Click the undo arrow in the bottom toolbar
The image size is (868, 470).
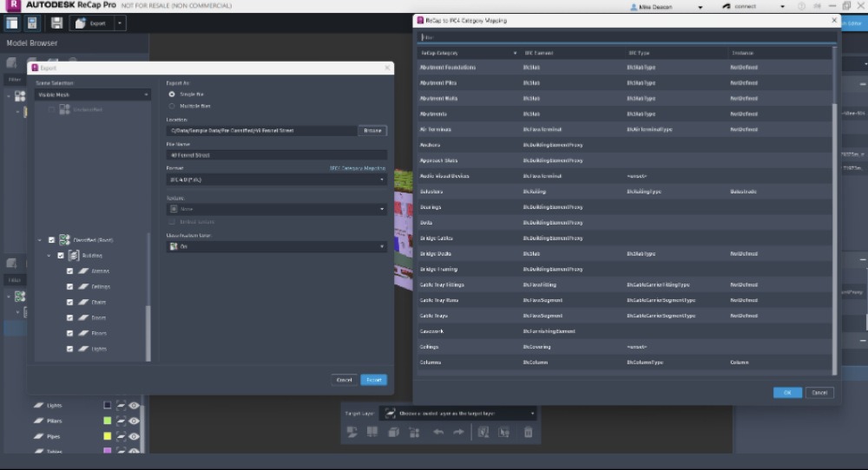[x=437, y=433]
